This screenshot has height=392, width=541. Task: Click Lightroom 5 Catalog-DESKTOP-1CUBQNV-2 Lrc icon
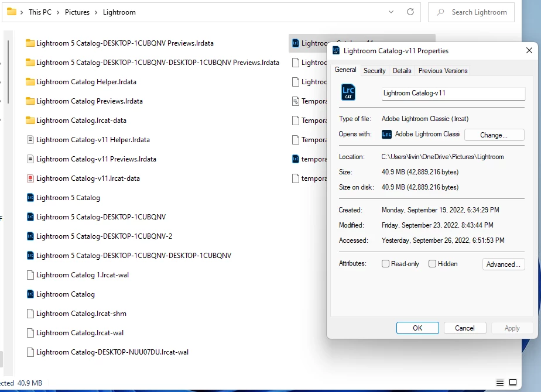click(30, 236)
